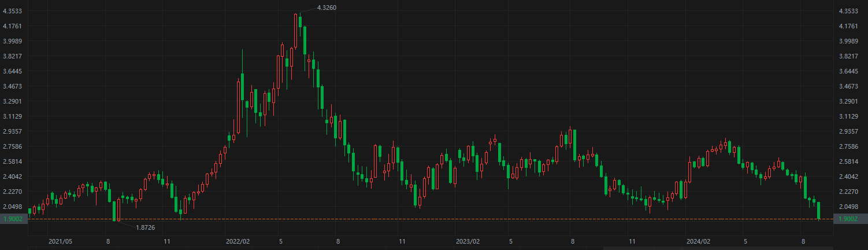
Task: Select the last green candle at far right
Action: click(x=819, y=210)
